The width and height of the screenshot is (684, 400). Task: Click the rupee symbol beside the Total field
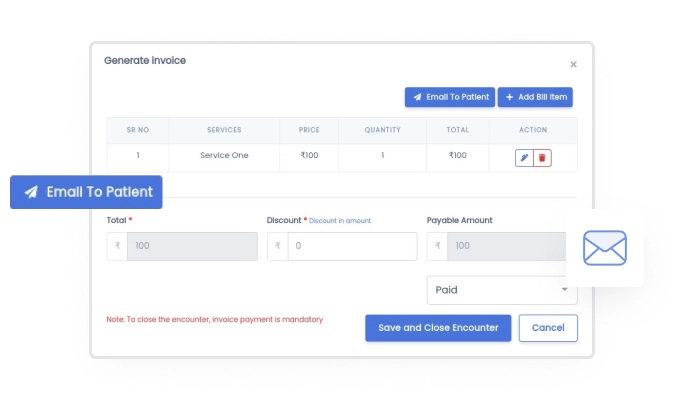coord(117,246)
